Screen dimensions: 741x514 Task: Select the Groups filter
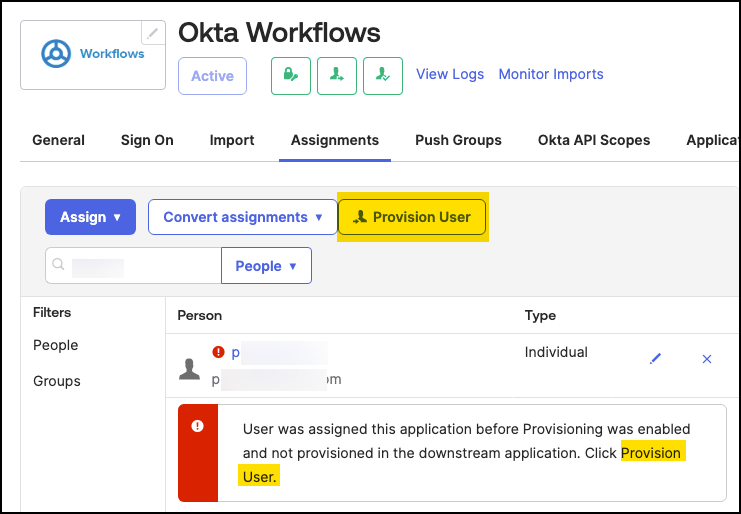click(x=56, y=381)
